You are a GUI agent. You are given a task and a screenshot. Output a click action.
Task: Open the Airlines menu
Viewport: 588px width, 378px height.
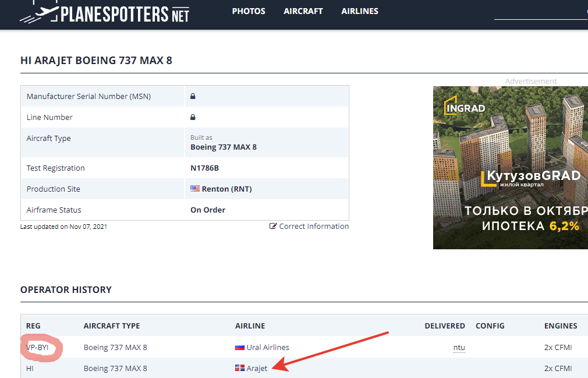360,11
